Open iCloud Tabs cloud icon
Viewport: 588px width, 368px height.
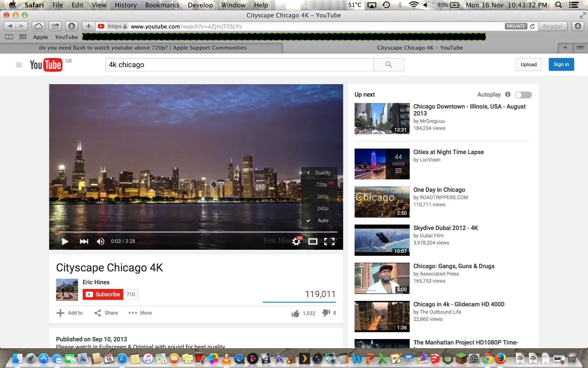[38, 26]
